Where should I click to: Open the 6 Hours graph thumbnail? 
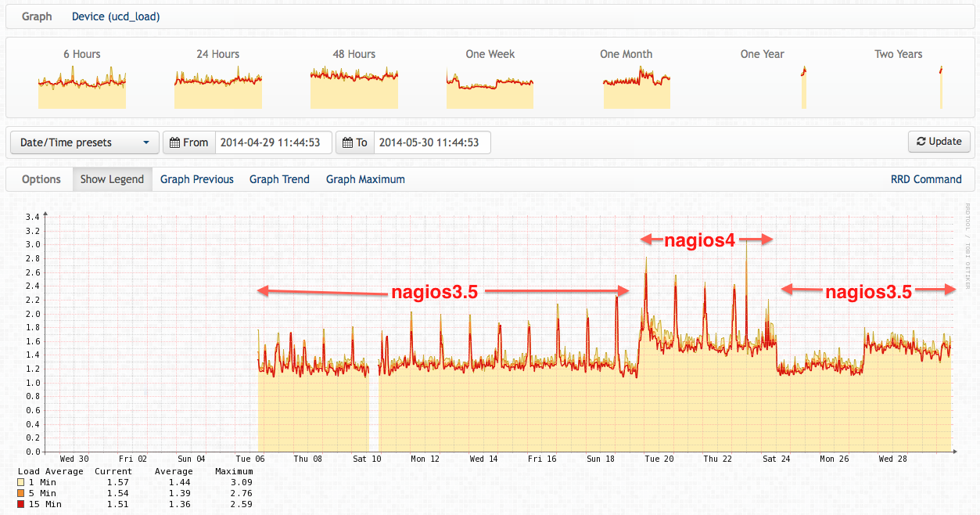pyautogui.click(x=82, y=87)
